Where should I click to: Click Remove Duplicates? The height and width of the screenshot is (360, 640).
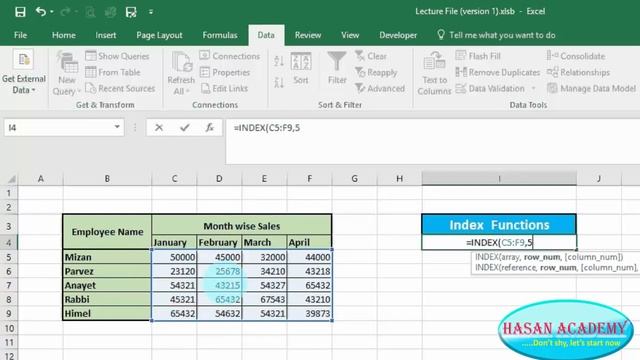click(498, 72)
